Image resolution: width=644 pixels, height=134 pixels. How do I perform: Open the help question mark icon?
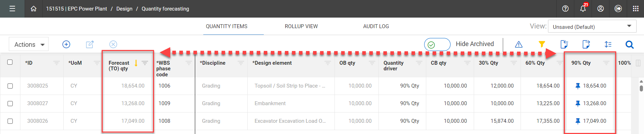(565, 9)
